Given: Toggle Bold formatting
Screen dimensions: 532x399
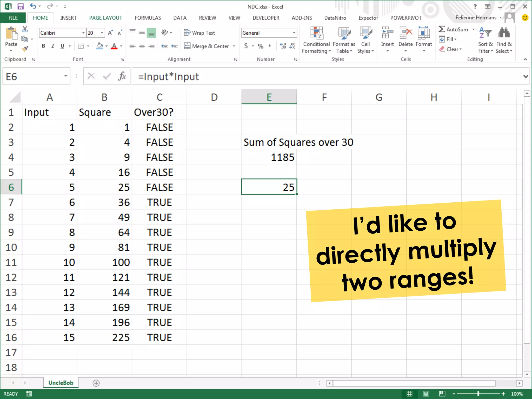Looking at the screenshot, I should tap(43, 46).
